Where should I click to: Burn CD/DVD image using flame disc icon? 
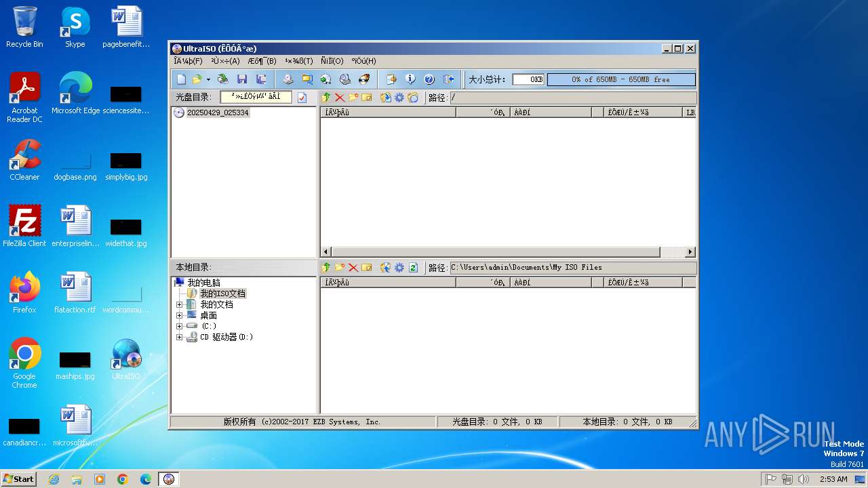364,79
